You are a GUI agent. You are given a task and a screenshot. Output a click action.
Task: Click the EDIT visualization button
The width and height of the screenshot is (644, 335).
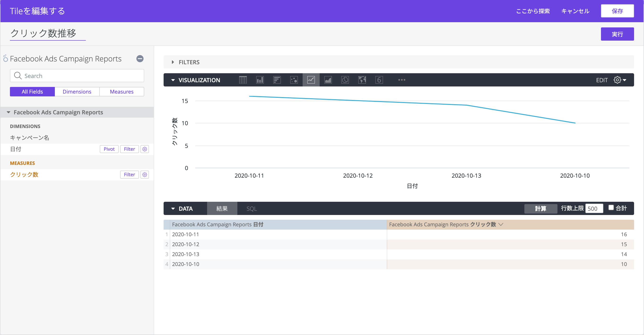(x=602, y=80)
